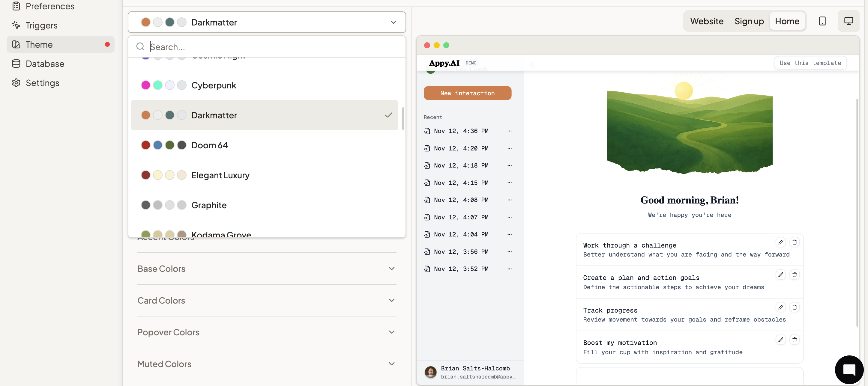Click edit pencil on Boost my motivation
Image resolution: width=868 pixels, height=386 pixels.
click(x=780, y=339)
